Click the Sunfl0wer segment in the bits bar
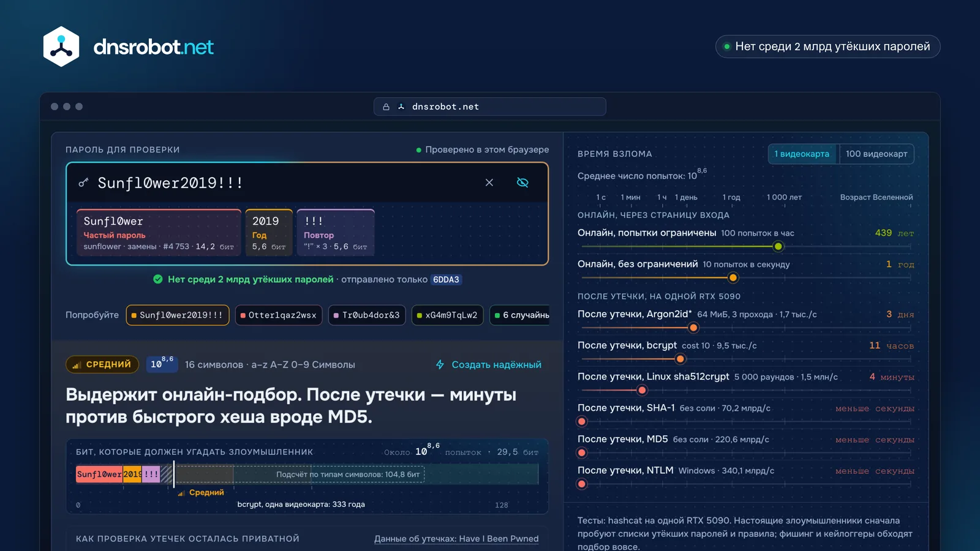 [99, 474]
